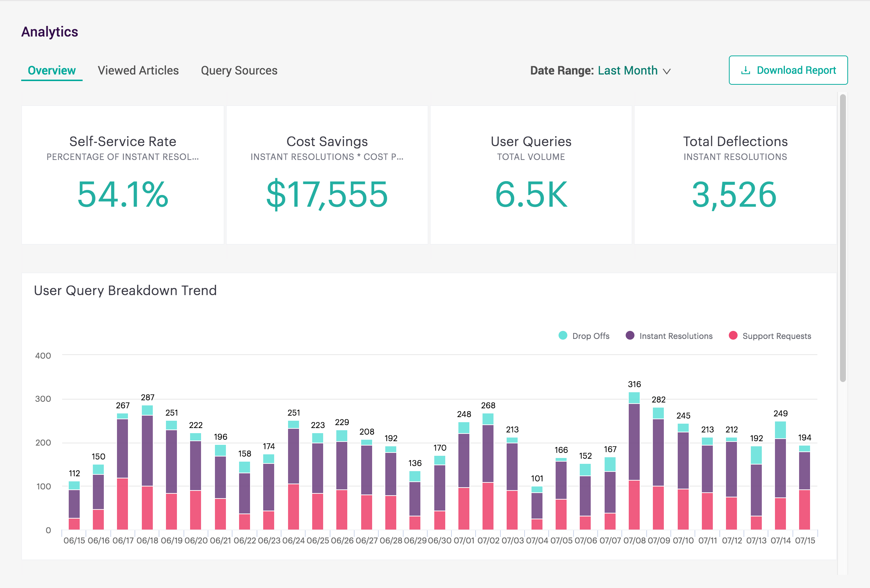Click the User Queries 6.5K card
The width and height of the screenshot is (870, 588).
531,175
